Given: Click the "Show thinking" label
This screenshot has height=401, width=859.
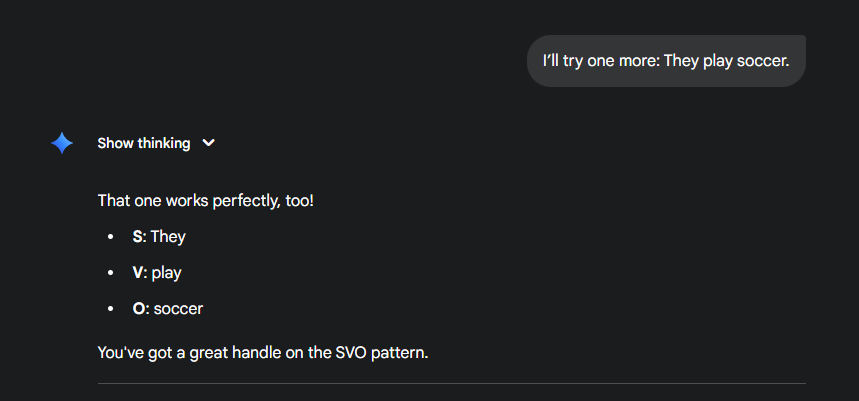Looking at the screenshot, I should click(x=143, y=143).
